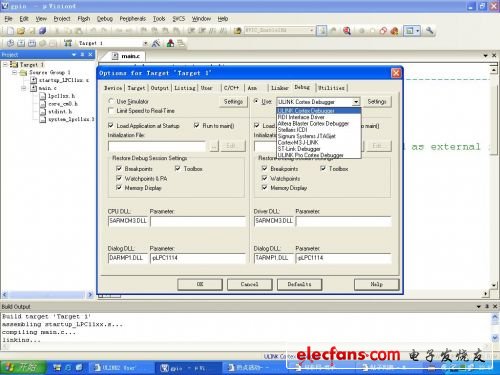
Task: Start debug session with magnifier icon
Action: [347, 31]
